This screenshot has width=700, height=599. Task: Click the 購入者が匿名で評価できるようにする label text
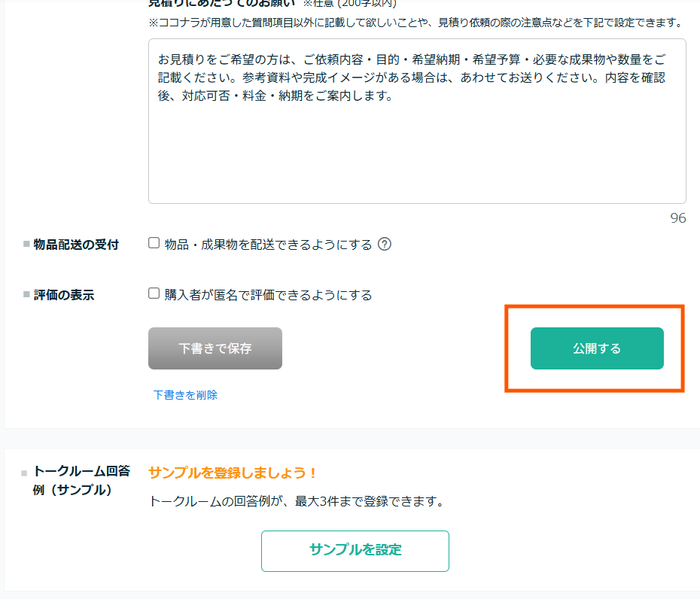coord(268,295)
